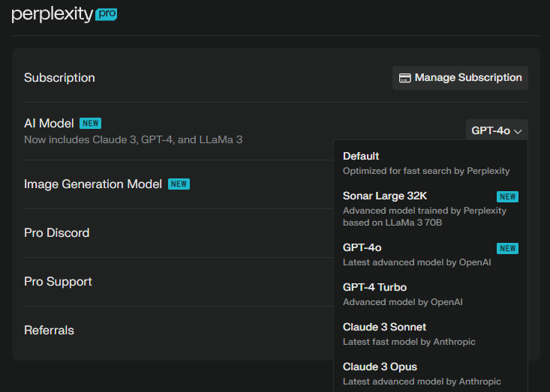Open the Pro Support setting

click(59, 282)
